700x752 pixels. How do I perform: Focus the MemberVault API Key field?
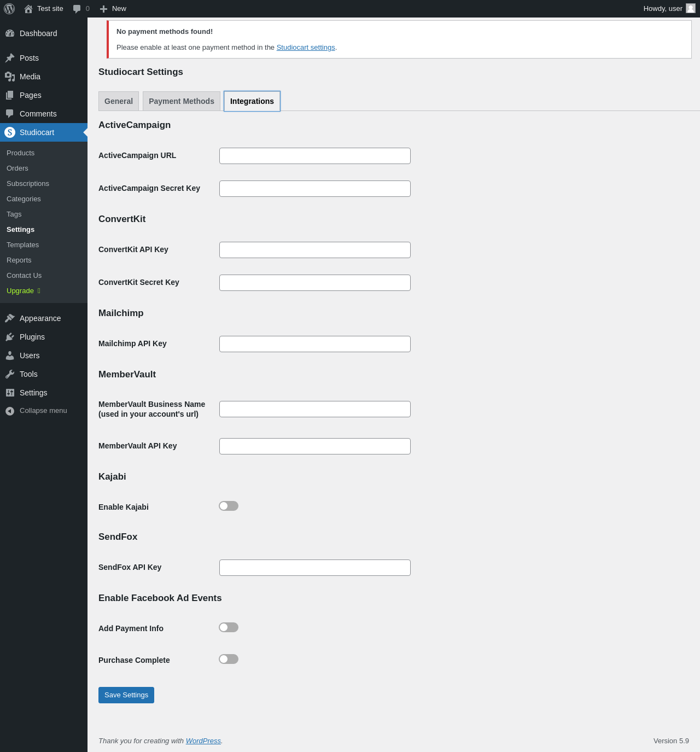coord(315,446)
